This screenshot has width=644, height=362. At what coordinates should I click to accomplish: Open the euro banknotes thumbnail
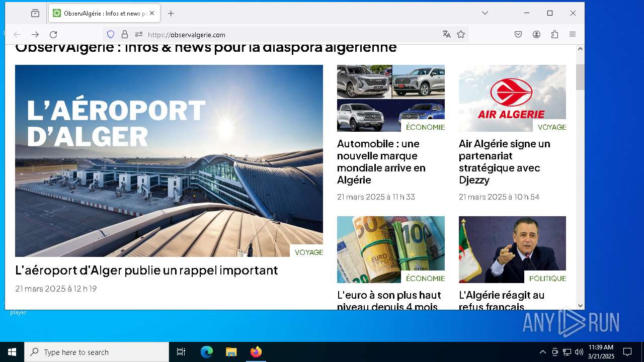[x=391, y=249]
